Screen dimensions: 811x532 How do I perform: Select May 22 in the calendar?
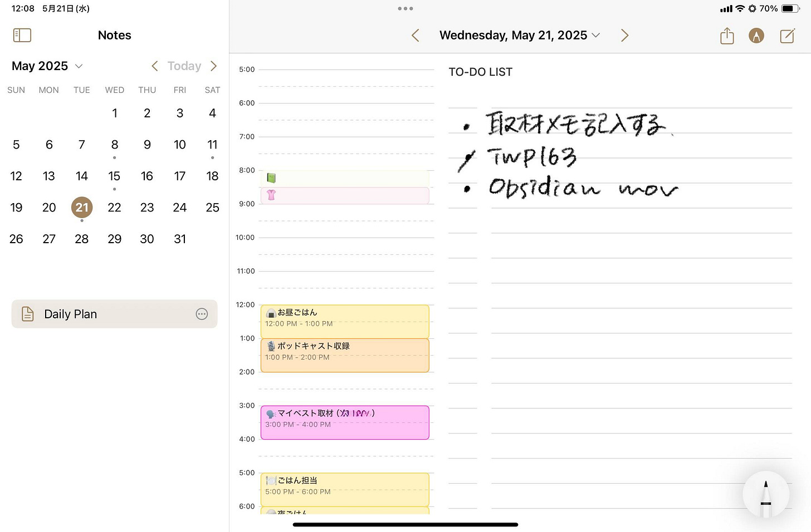pyautogui.click(x=114, y=208)
